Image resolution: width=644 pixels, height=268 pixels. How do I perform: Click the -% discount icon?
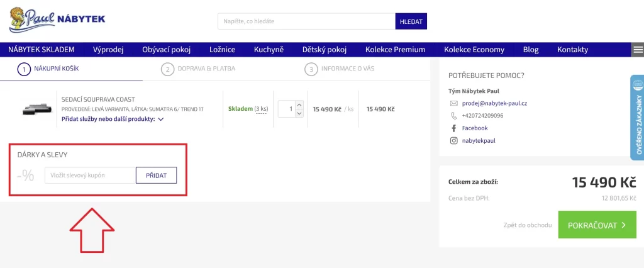click(26, 176)
